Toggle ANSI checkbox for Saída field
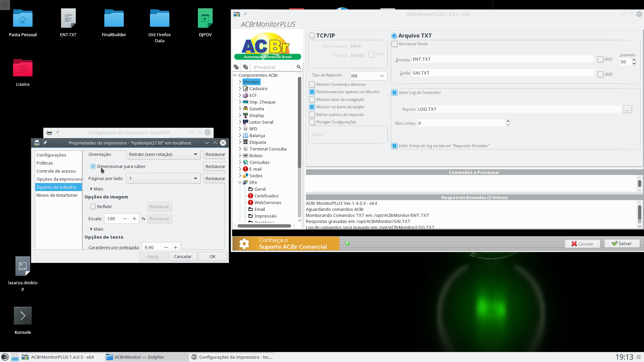644x362 pixels. (600, 74)
